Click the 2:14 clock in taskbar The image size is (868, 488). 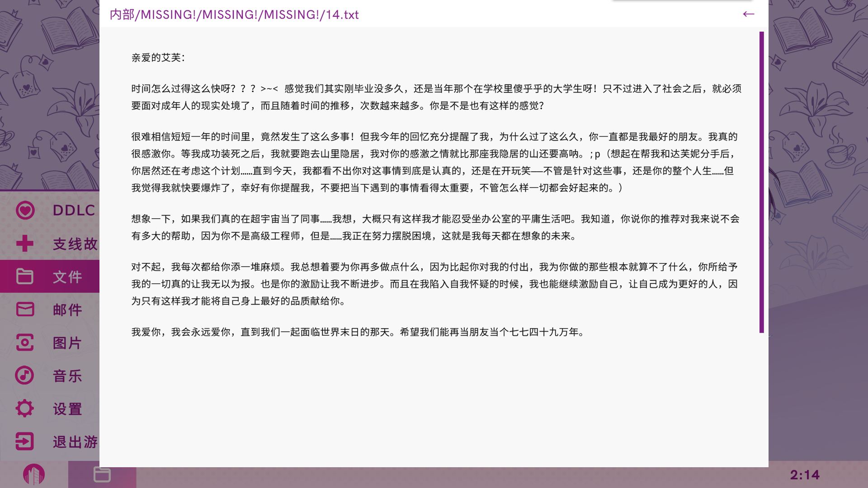805,475
